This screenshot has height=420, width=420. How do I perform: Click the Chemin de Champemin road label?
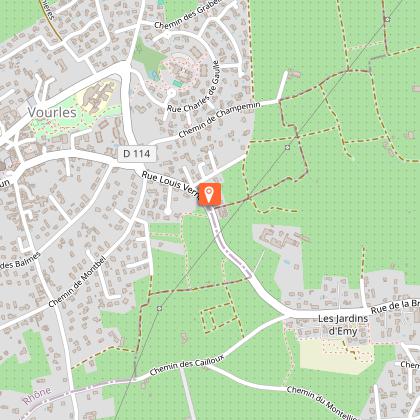[x=219, y=120]
